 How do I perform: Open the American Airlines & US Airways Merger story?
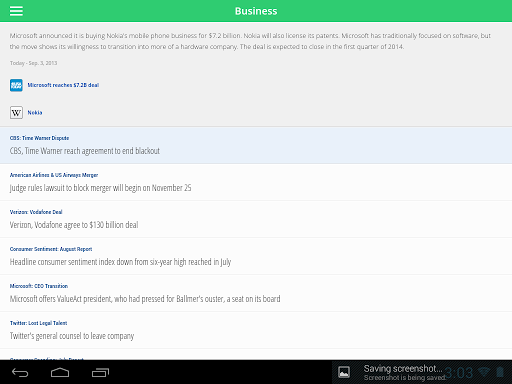[256, 182]
